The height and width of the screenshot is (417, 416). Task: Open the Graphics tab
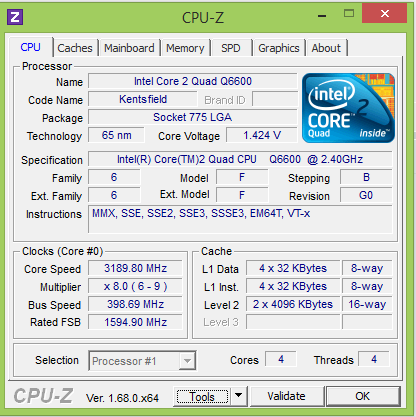pyautogui.click(x=279, y=48)
